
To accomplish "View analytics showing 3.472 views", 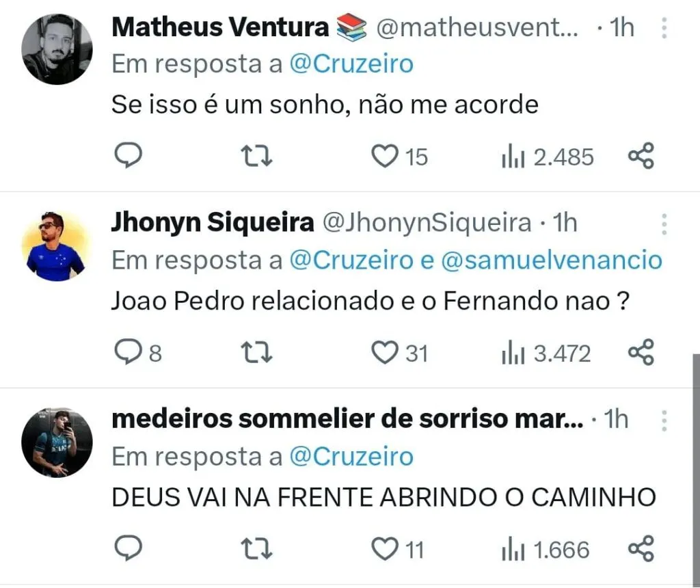I will (x=546, y=353).
